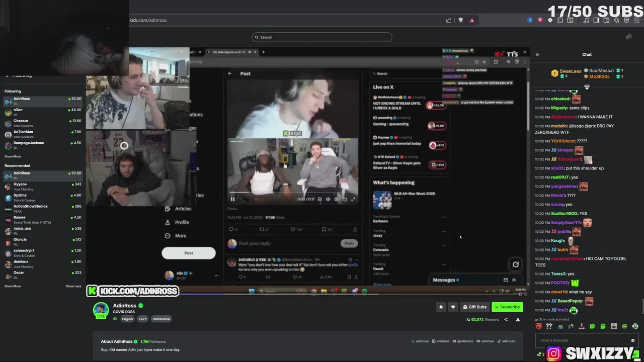Screen dimensions: 644x362
Task: Report stream using warning triangle icon
Action: tap(518, 319)
